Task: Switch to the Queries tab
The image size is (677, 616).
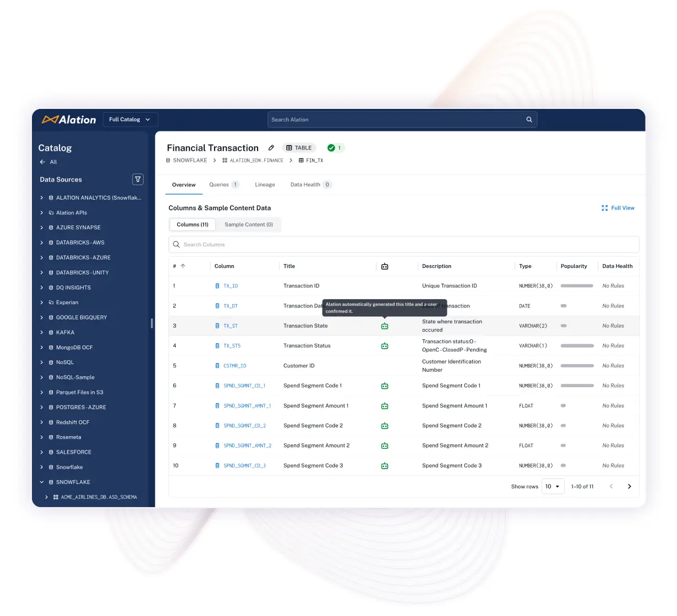Action: coord(224,185)
